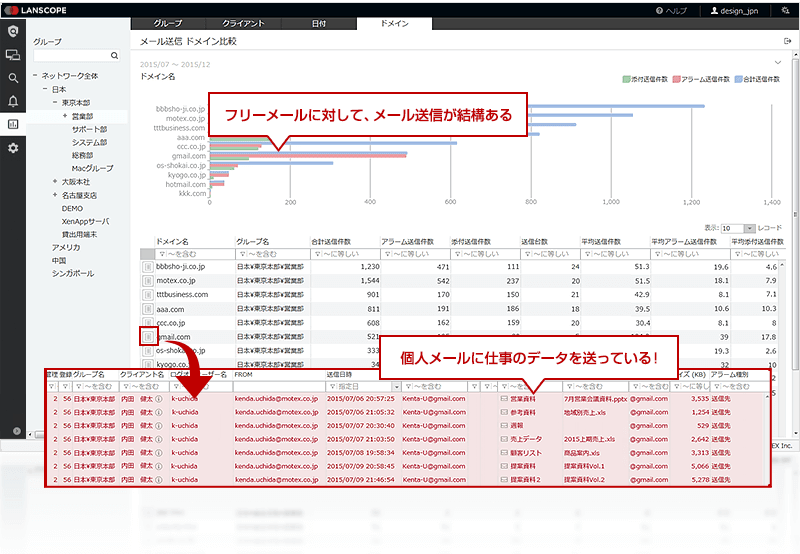This screenshot has height=554, width=800.
Task: Sort by アラーム送信件数 column header
Action: pyautogui.click(x=407, y=241)
